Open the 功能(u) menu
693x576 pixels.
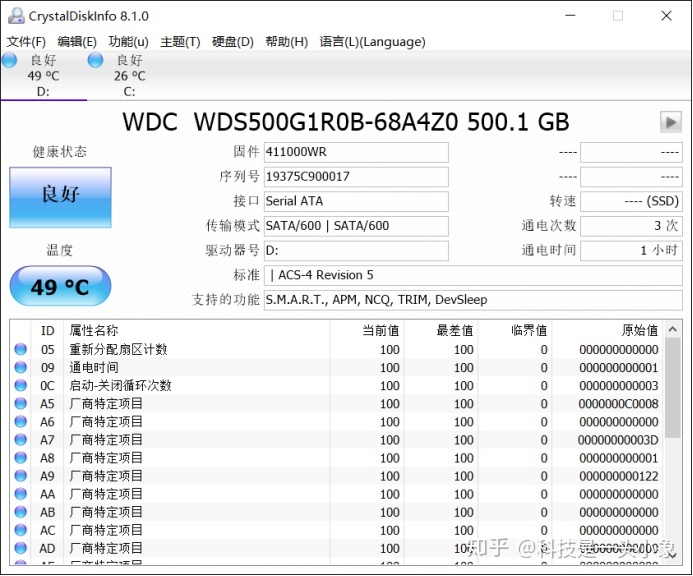click(128, 42)
